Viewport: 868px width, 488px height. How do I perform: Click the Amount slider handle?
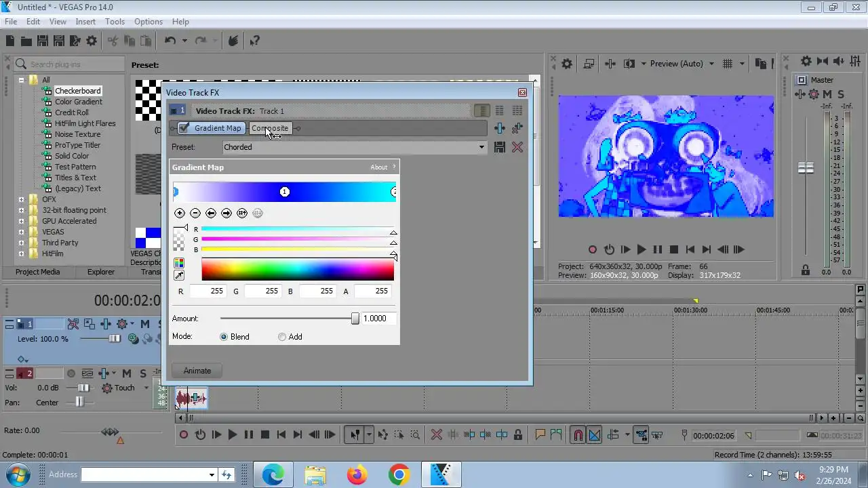[355, 319]
